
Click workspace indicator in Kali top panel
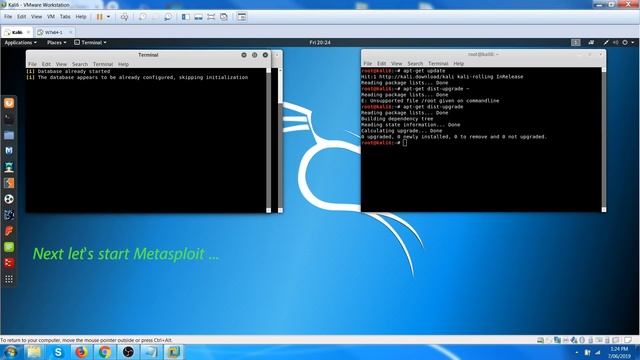click(x=576, y=42)
